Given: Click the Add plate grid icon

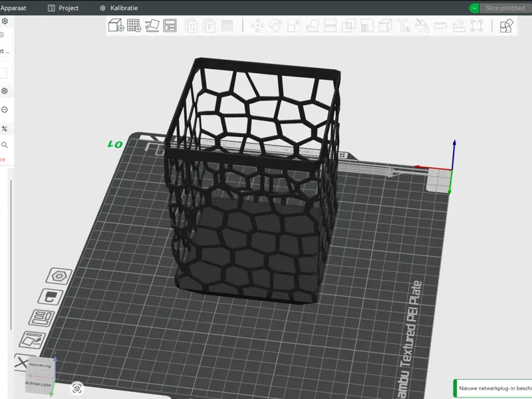Looking at the screenshot, I should 134,25.
